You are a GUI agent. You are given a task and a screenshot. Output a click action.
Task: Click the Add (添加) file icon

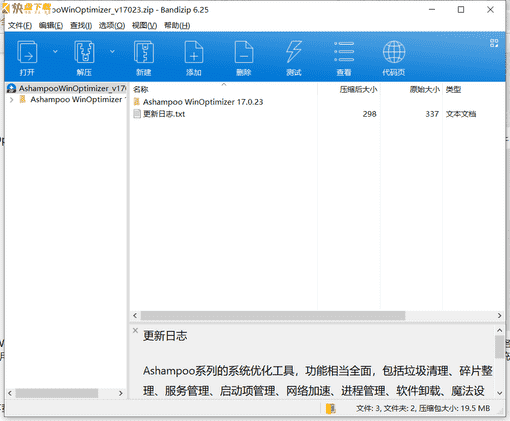click(194, 52)
